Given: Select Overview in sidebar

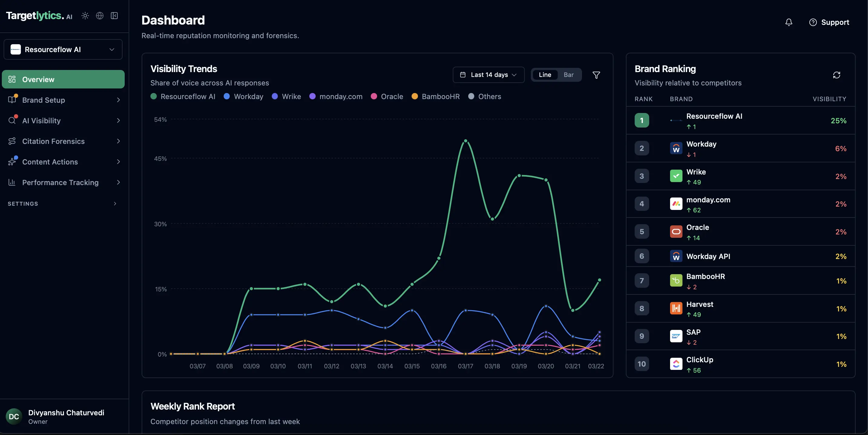Looking at the screenshot, I should coord(63,79).
